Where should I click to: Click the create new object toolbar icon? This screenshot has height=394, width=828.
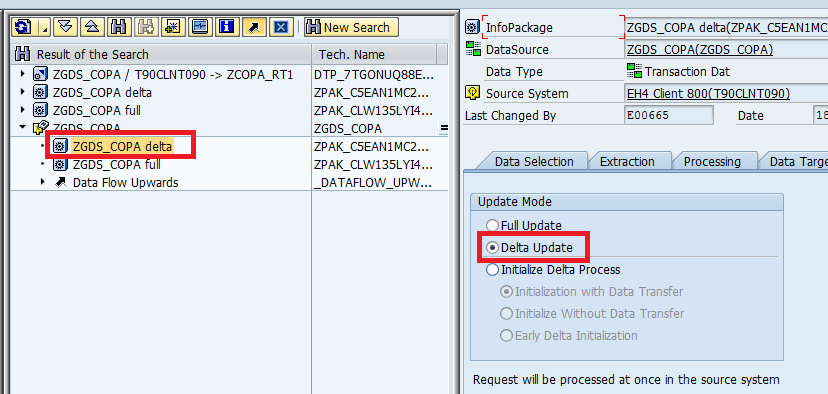(173, 27)
